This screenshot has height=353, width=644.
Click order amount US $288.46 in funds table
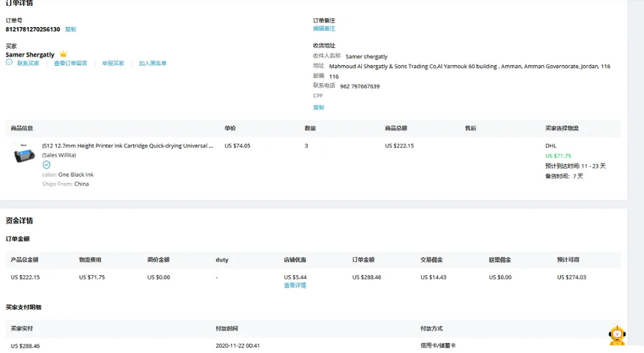pyautogui.click(x=367, y=278)
